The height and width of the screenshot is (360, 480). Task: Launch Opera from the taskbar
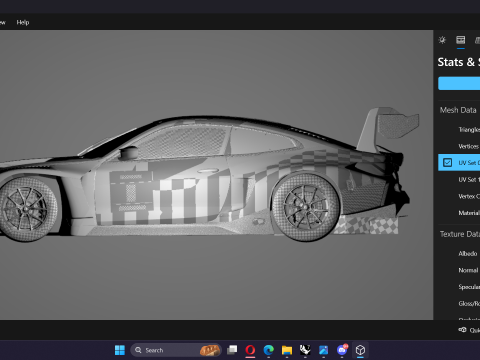(250, 350)
